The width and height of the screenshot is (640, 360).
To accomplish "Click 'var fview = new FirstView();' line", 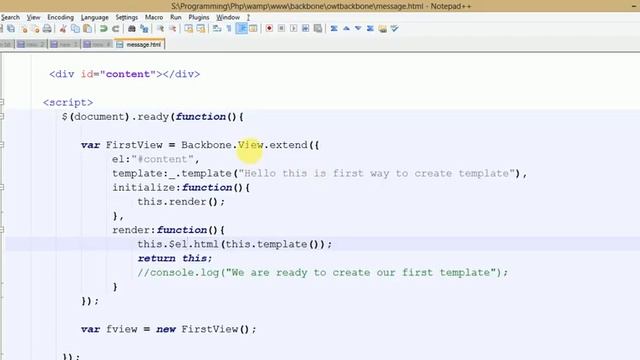I will pos(169,329).
